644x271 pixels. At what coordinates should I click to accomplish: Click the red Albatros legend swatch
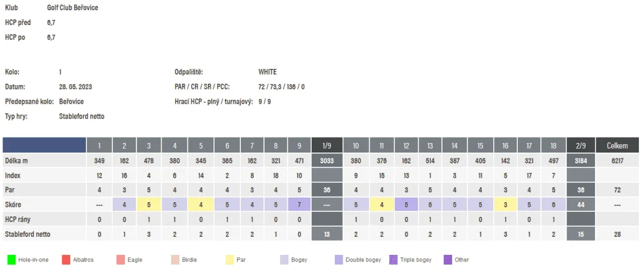[x=66, y=260]
